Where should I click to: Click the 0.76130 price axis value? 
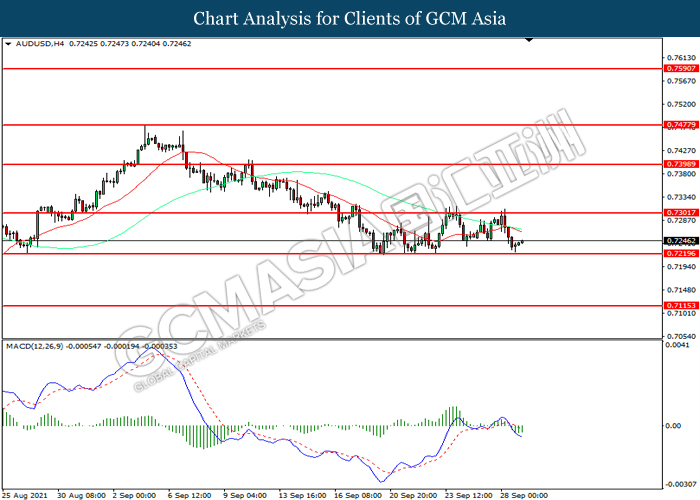pyautogui.click(x=682, y=58)
